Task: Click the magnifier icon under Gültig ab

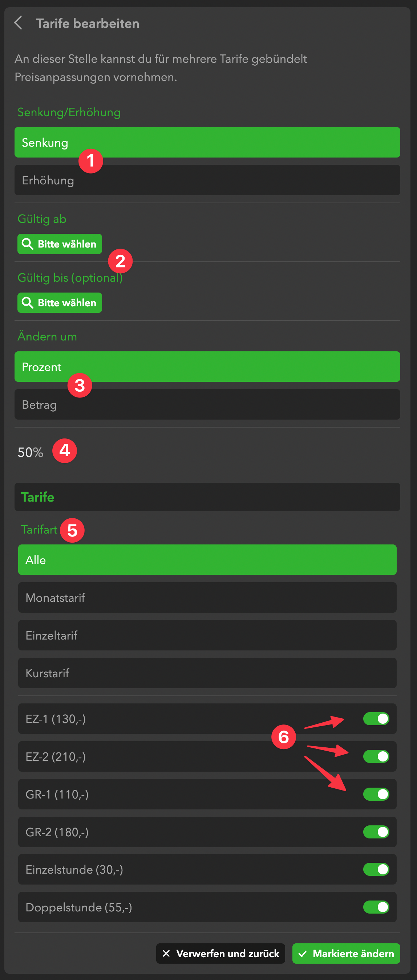Action: [27, 244]
